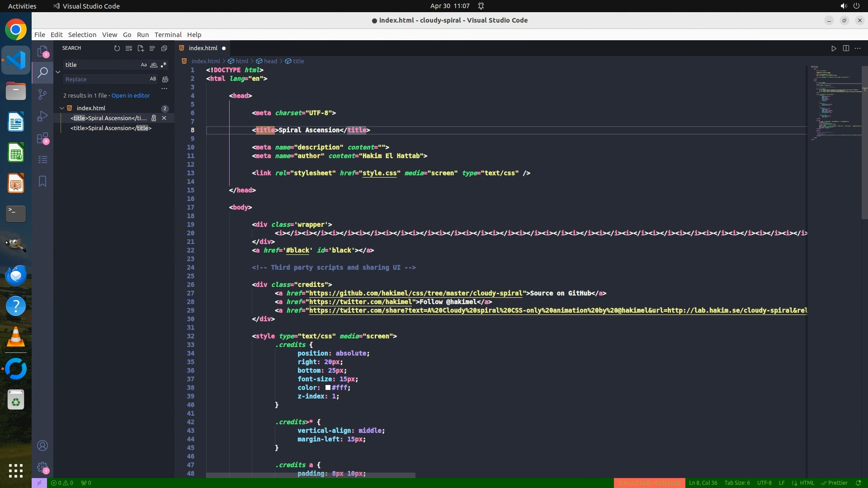Click the Open in editor link
The width and height of the screenshot is (868, 488).
click(131, 96)
